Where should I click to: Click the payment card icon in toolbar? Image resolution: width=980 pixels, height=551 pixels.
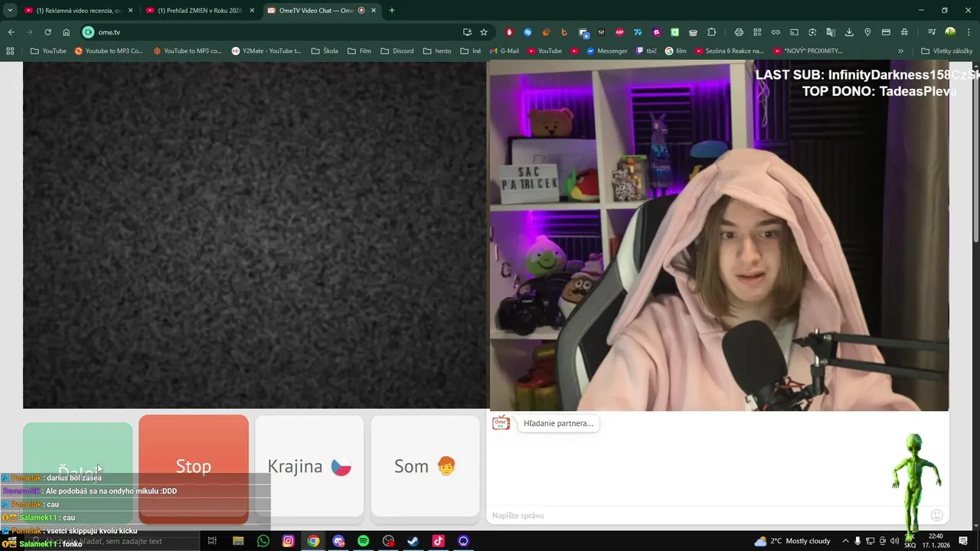886,32
